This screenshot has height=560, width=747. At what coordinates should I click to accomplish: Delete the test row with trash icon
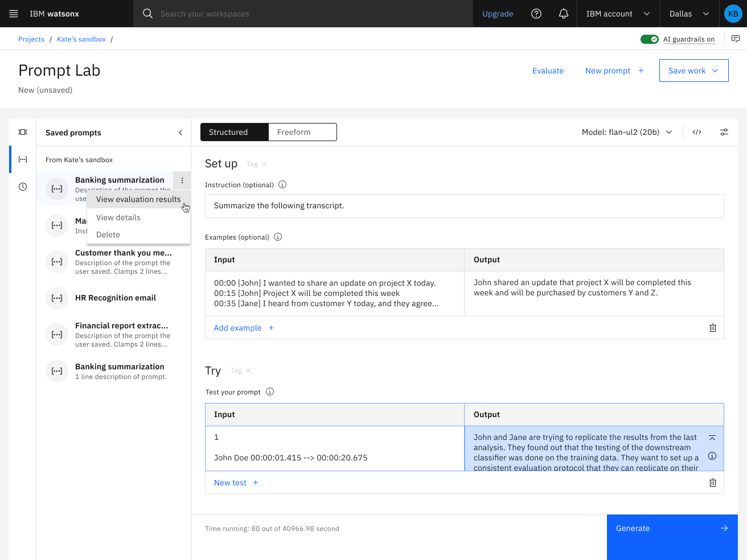pos(713,483)
